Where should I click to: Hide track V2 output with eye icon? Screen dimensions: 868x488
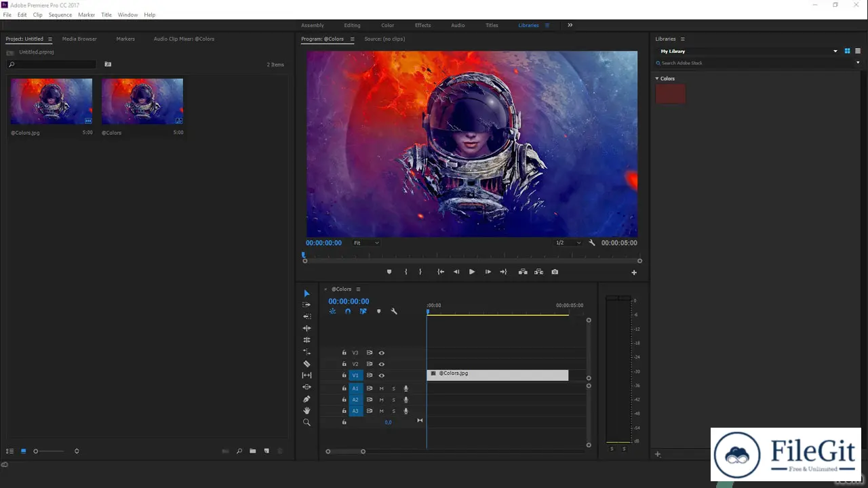pos(381,364)
